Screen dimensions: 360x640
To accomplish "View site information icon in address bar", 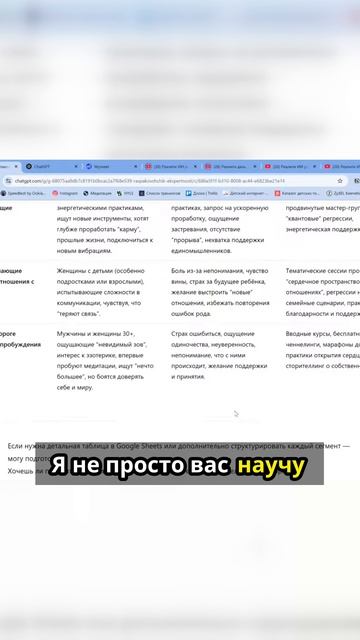I will (9, 181).
